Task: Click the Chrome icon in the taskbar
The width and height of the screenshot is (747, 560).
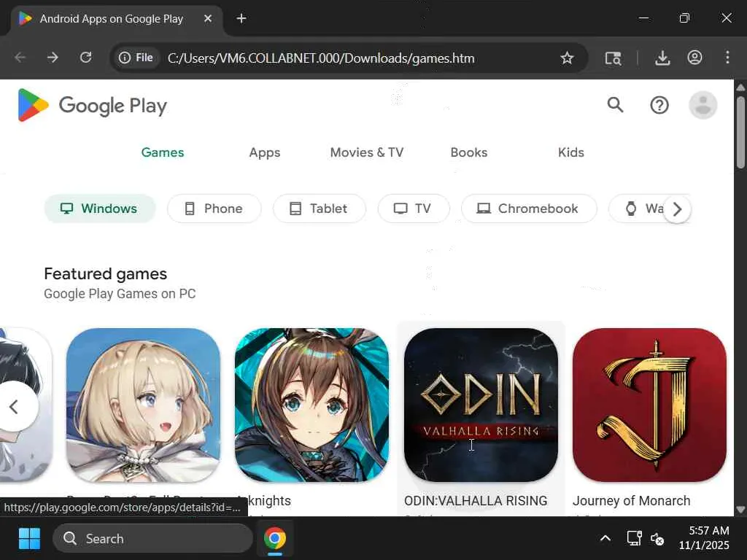Action: tap(275, 539)
